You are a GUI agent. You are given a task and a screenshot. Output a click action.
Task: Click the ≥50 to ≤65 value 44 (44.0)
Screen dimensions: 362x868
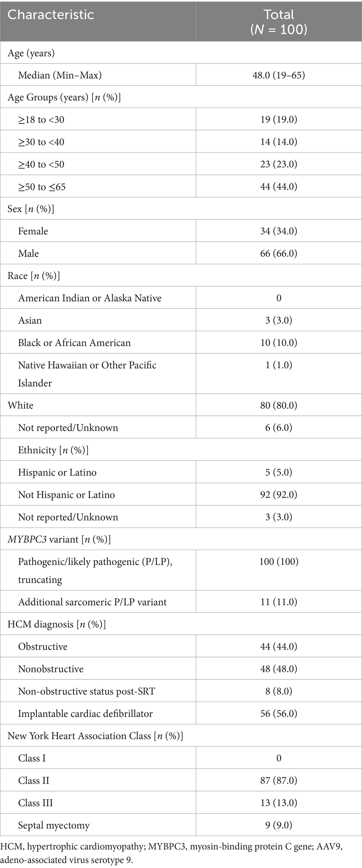coord(278,186)
